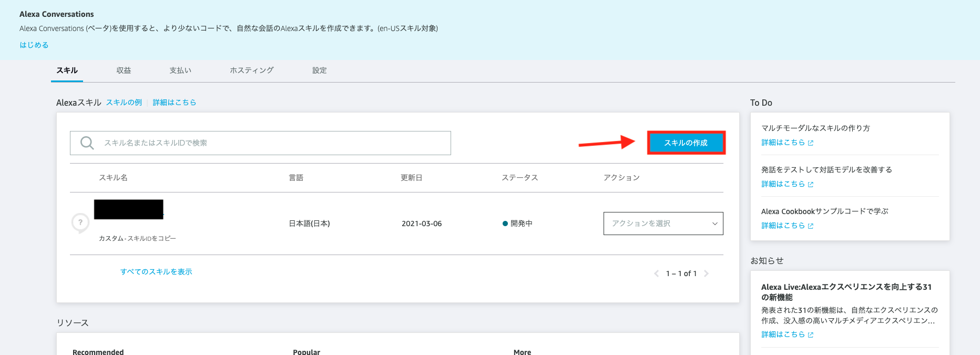Click the はじめる link
This screenshot has width=980, height=355.
click(34, 45)
